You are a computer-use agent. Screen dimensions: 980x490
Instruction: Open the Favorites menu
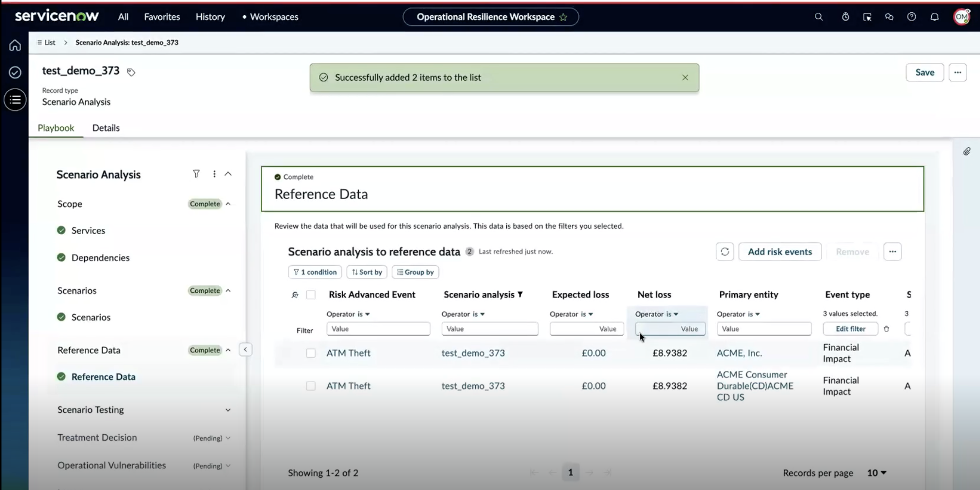tap(162, 17)
